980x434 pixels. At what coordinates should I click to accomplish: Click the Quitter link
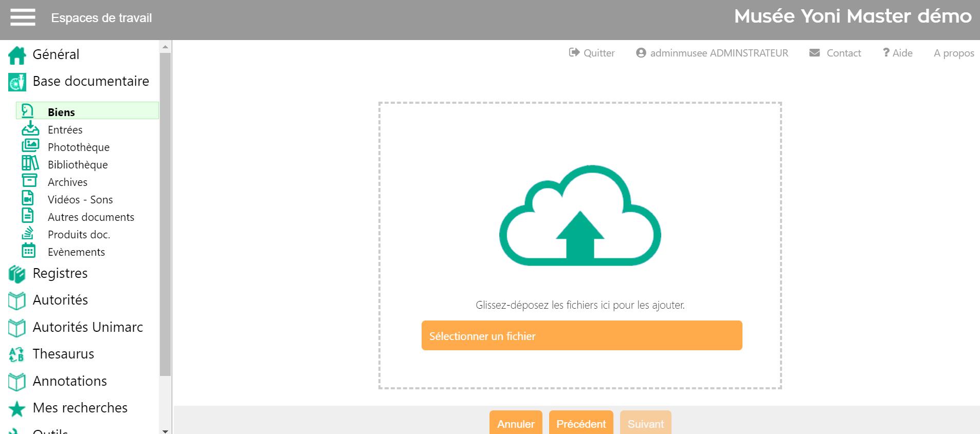(592, 53)
